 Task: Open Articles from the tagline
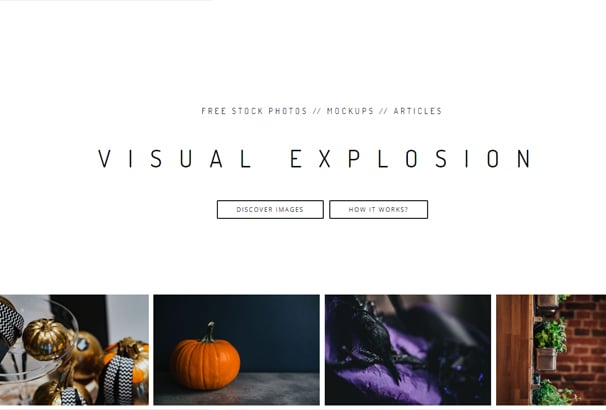tap(418, 111)
